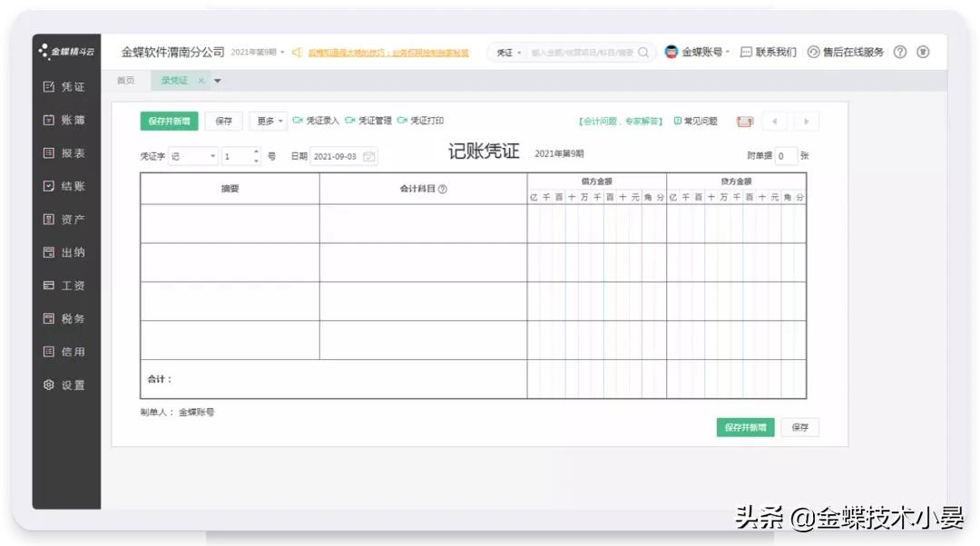
Task: Click the calculator icon in the toolbar
Action: pyautogui.click(x=744, y=121)
